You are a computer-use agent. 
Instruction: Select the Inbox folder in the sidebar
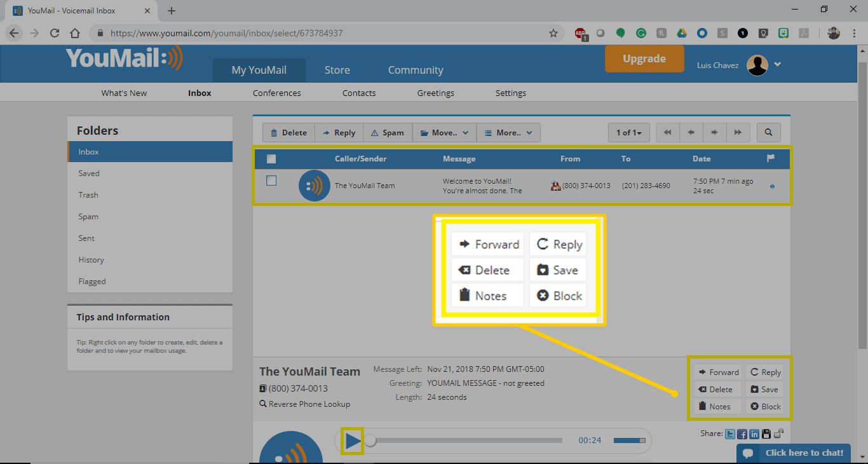tap(150, 152)
